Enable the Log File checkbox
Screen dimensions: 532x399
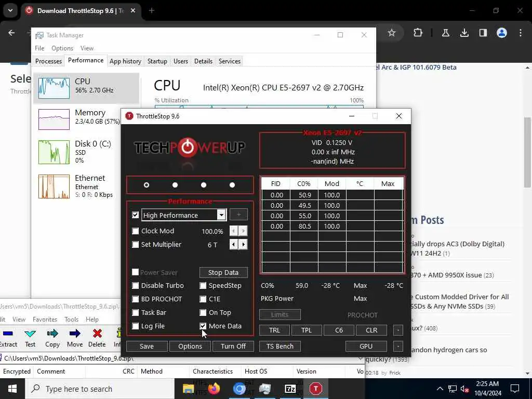136,326
